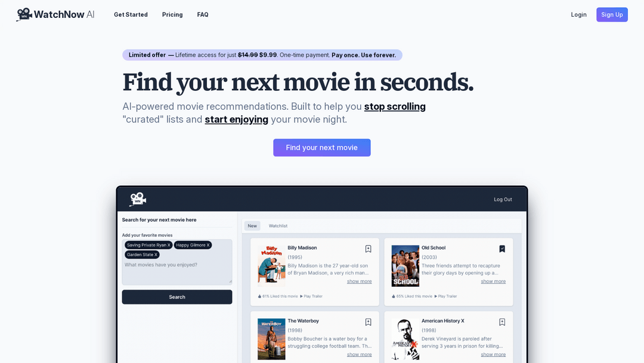Bookmark American History X
The image size is (644, 363).
502,322
